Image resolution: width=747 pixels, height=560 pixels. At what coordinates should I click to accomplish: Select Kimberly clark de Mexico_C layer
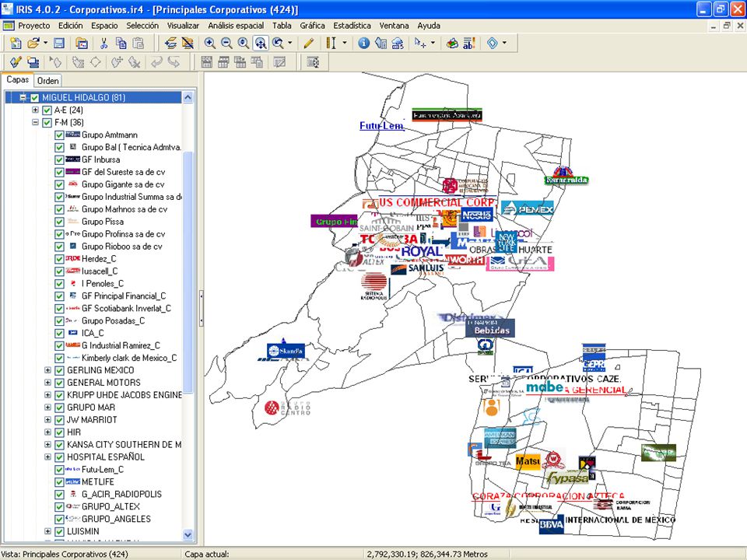click(129, 358)
